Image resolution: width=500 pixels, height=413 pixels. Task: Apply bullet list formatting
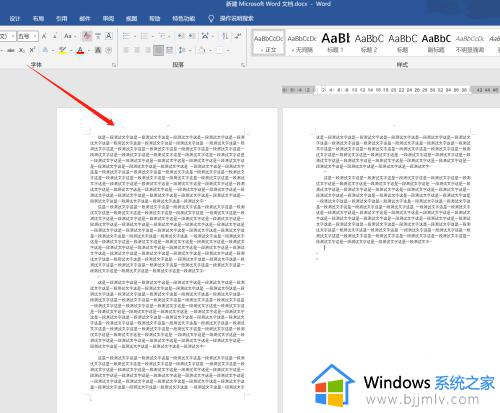point(126,36)
